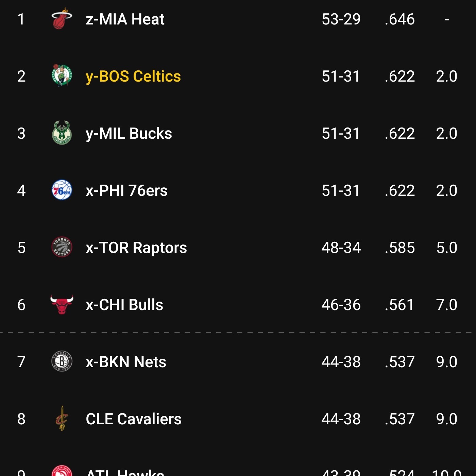The width and height of the screenshot is (476, 476).
Task: Open the x-TOR Raptors team name
Action: (136, 248)
